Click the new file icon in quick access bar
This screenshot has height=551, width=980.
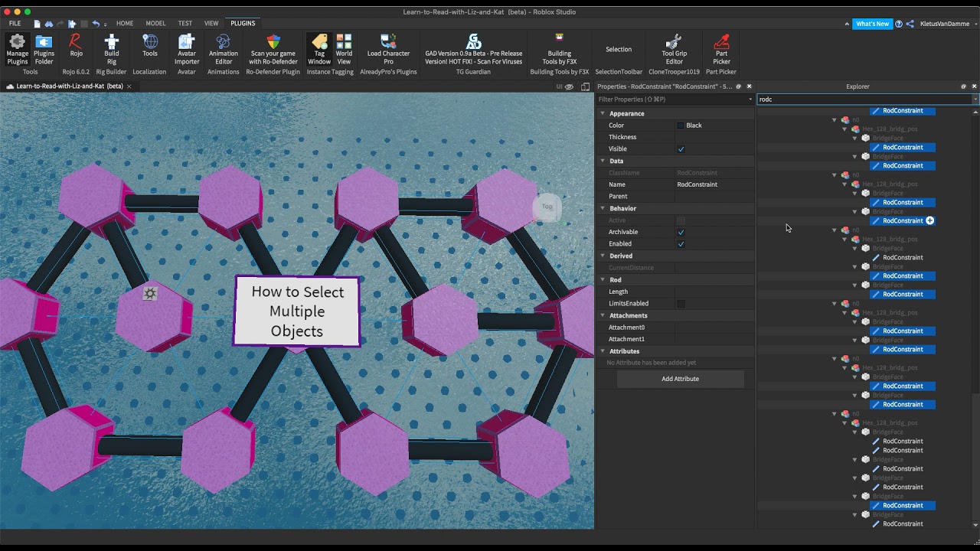tap(37, 24)
